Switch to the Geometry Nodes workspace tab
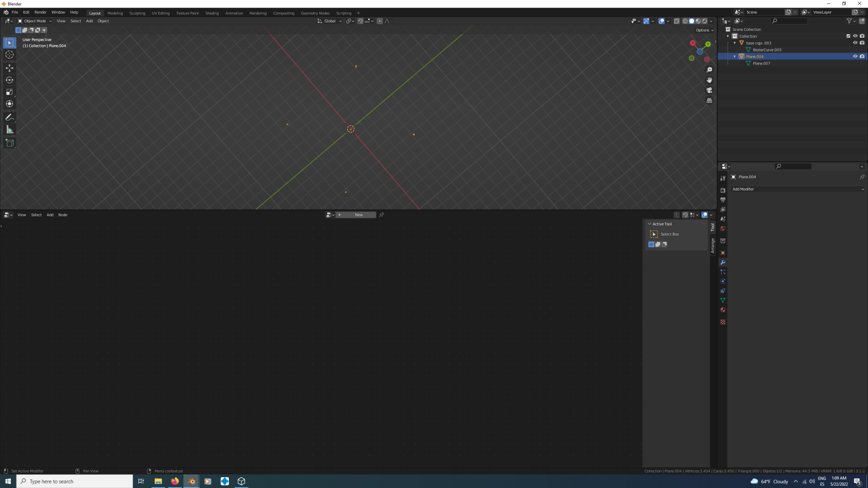Screen dimensions: 868x488 315,13
